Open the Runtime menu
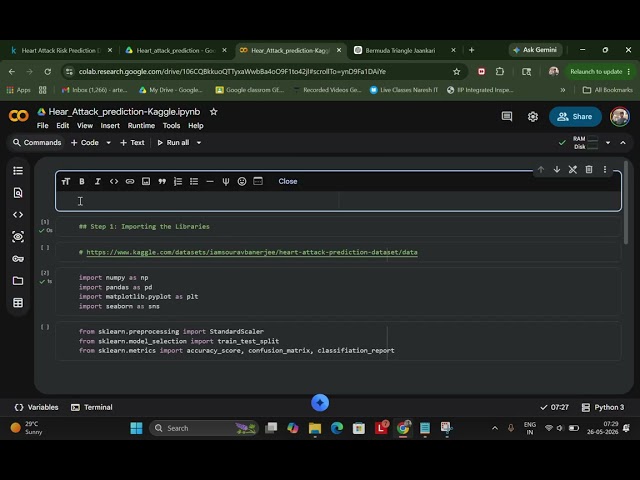This screenshot has width=640, height=480. (141, 126)
